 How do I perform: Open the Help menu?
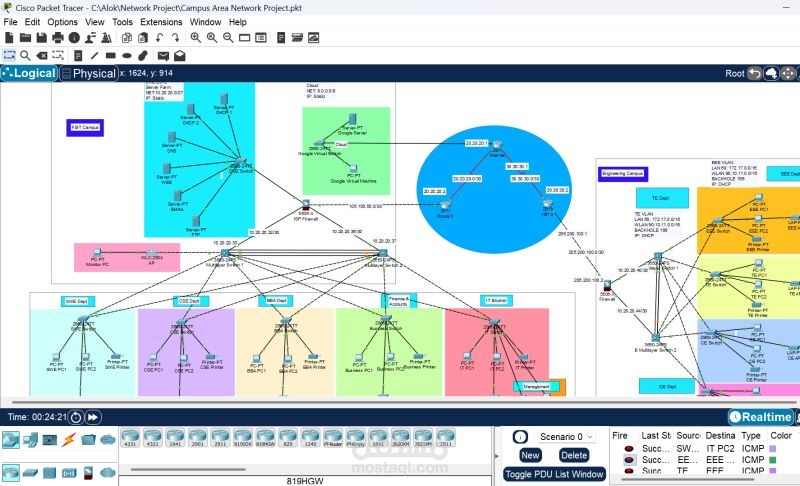coord(238,22)
